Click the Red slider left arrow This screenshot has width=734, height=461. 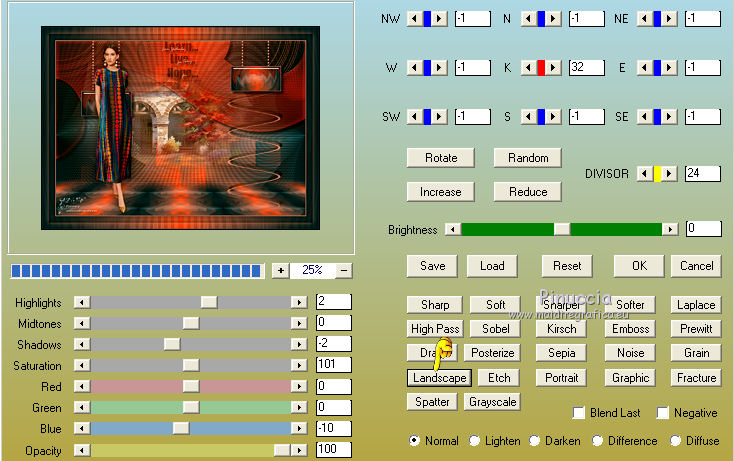[x=82, y=387]
